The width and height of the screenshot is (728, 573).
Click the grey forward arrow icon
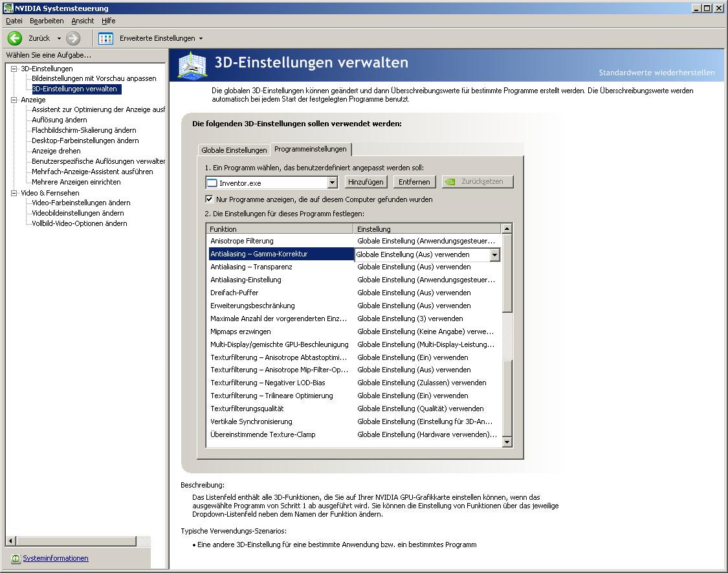73,38
